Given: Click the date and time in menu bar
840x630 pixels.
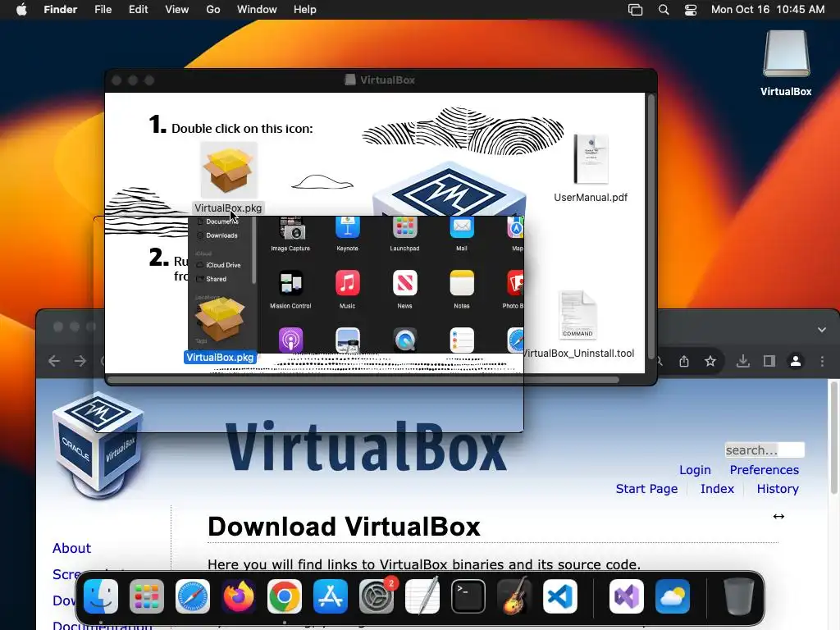Looking at the screenshot, I should 768,10.
